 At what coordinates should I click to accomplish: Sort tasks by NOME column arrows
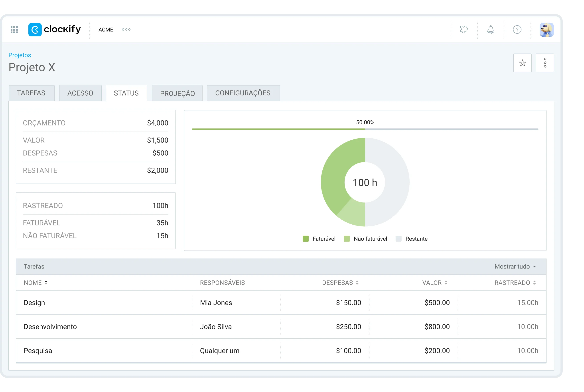[x=46, y=282]
